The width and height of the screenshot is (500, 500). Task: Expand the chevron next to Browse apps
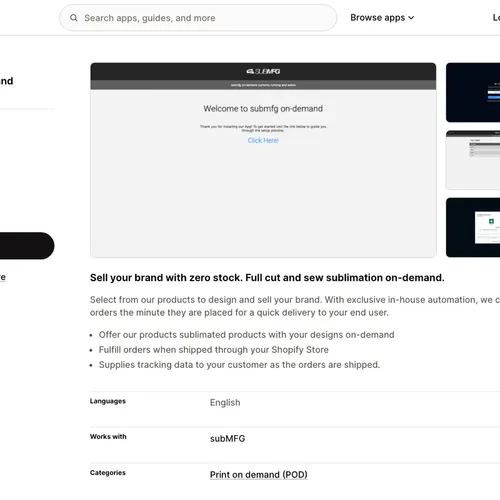coord(411,18)
